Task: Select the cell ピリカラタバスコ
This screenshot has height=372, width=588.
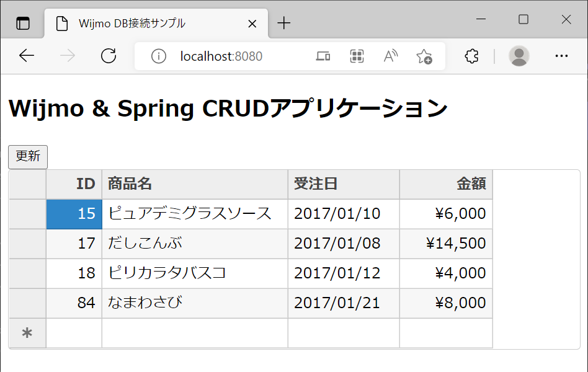Action: tap(195, 273)
